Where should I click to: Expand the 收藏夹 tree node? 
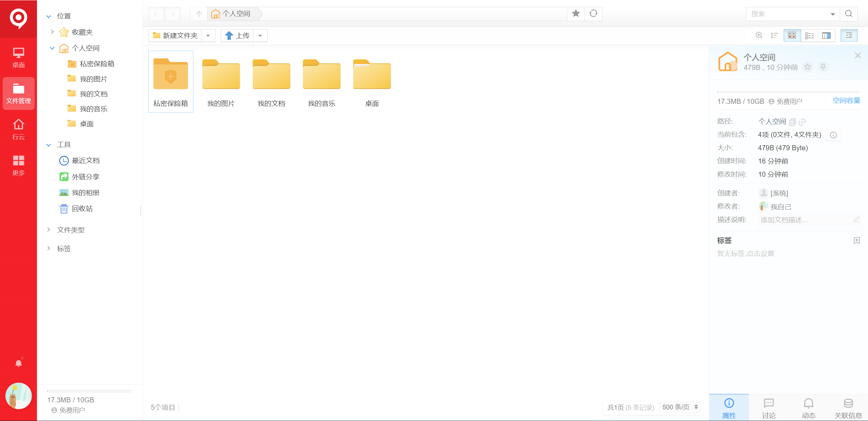[52, 32]
